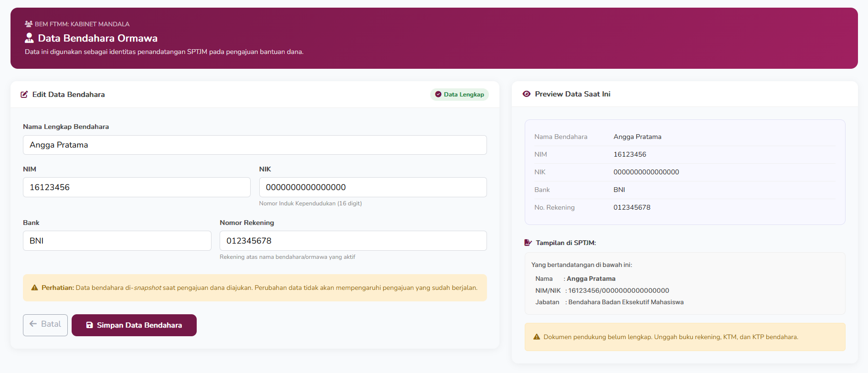Click the header description about SPTJM identity

point(164,52)
